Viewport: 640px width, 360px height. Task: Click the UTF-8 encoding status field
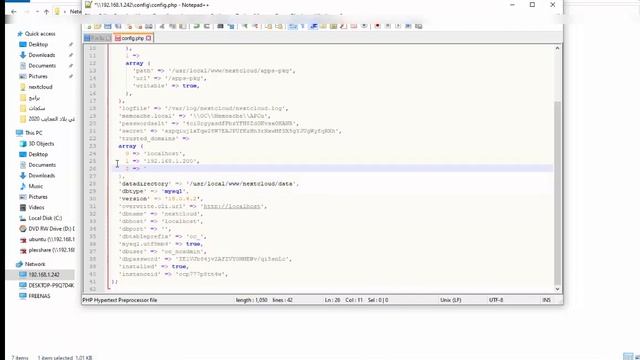[x=496, y=300]
